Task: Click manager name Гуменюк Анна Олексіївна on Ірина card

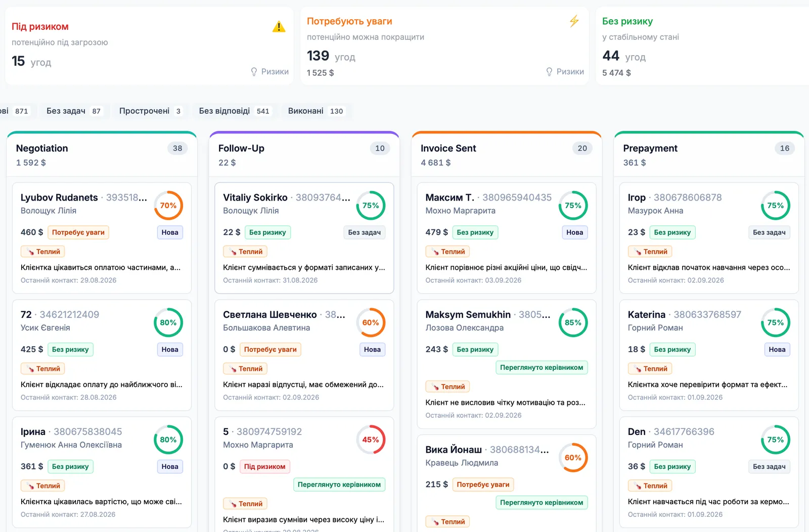Action: click(71, 445)
